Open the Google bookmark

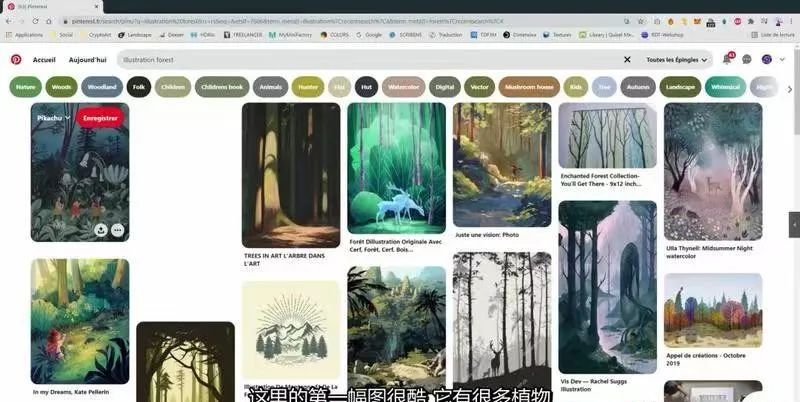[x=369, y=35]
